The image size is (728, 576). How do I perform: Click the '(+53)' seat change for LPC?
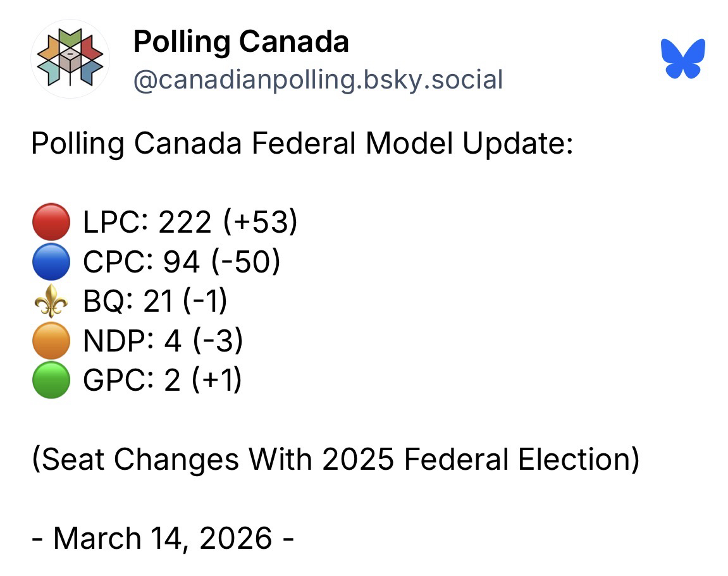[259, 222]
